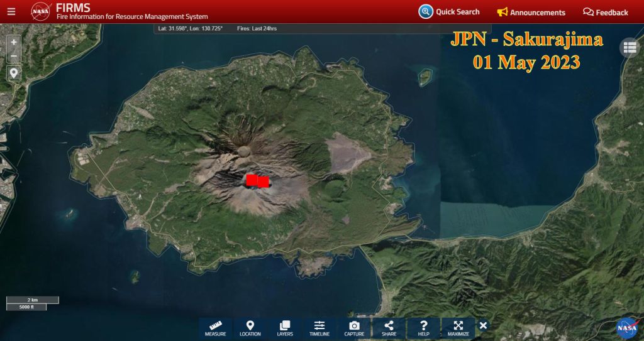This screenshot has width=644, height=341.
Task: Capture a map screenshot with Capture tool
Action: click(354, 328)
